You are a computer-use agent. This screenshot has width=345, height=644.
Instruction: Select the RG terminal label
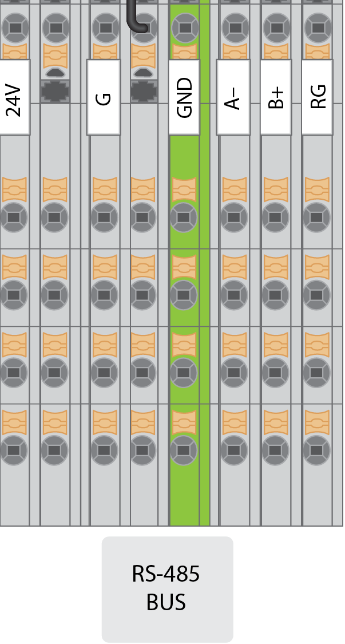318,97
